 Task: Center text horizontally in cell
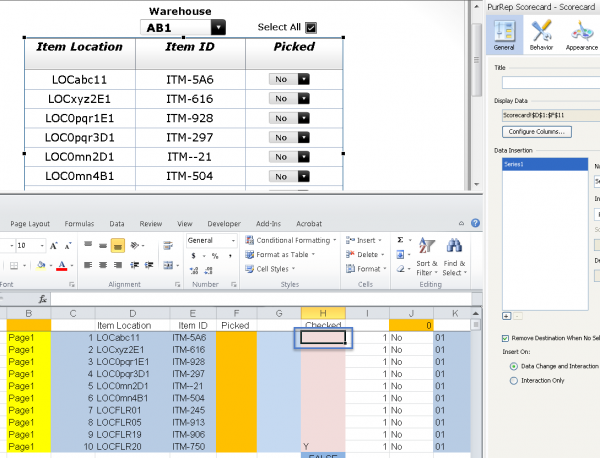tap(103, 265)
